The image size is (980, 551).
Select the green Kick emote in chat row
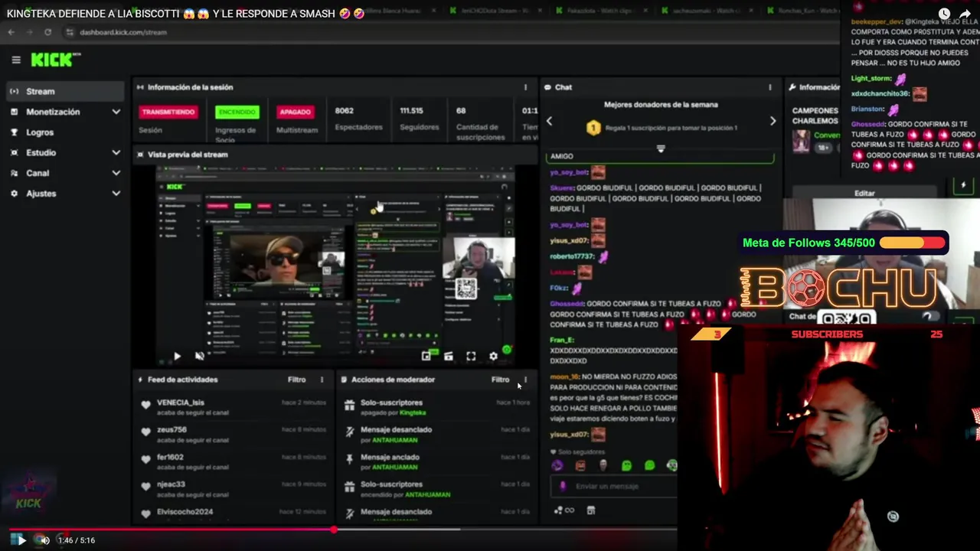(626, 465)
